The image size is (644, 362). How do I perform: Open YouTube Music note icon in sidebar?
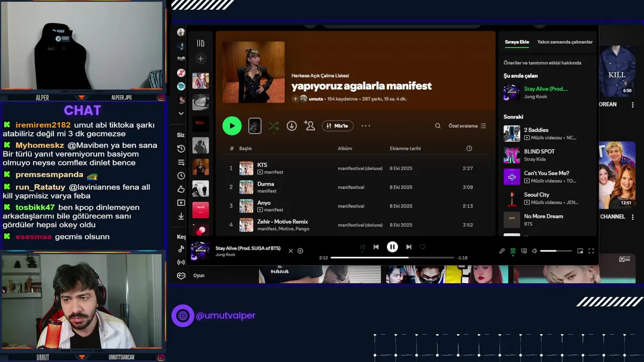click(x=181, y=249)
